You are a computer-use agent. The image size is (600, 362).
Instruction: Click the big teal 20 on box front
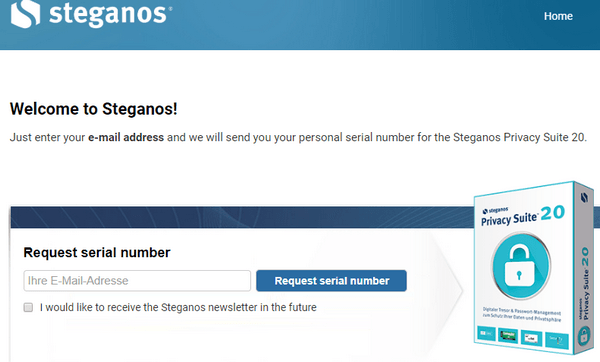pyautogui.click(x=553, y=213)
